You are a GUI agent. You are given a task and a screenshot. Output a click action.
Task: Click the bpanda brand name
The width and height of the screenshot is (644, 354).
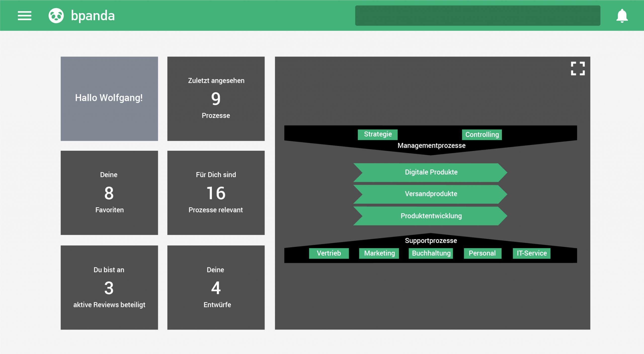[93, 16]
